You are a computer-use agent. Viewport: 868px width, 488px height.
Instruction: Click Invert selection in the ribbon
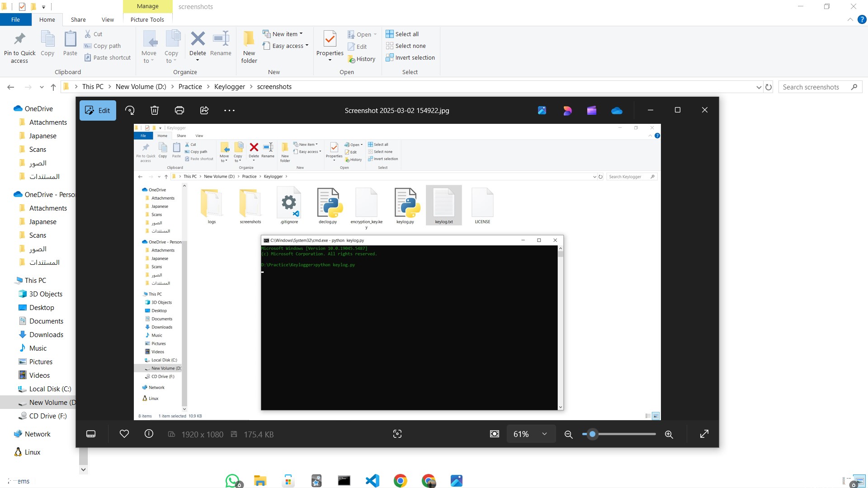click(410, 57)
